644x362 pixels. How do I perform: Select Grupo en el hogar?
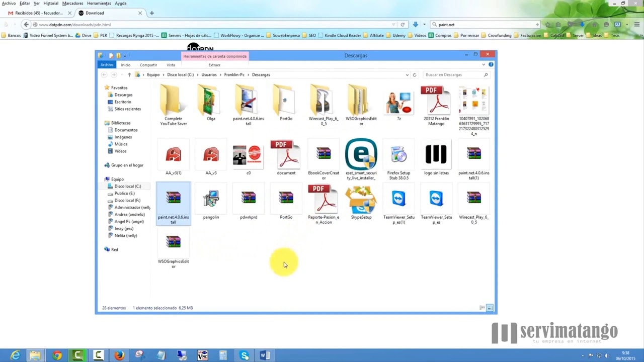click(x=127, y=165)
